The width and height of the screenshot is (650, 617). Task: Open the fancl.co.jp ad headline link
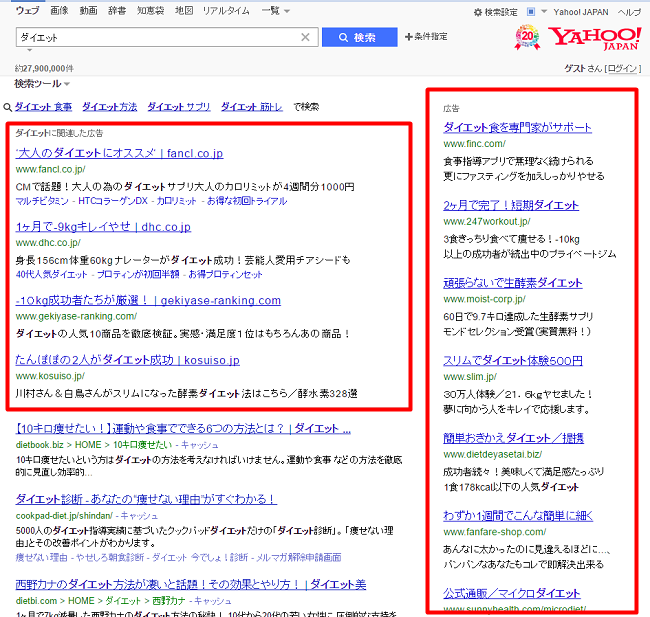click(x=119, y=153)
